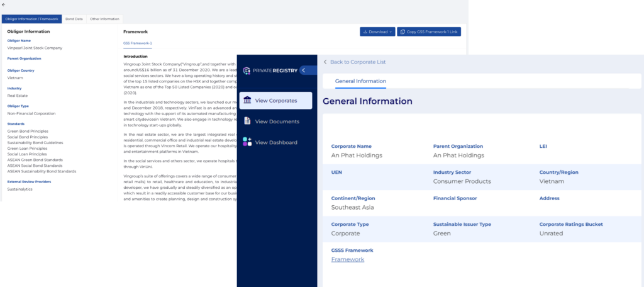Open the Bond Data tab
This screenshot has height=287, width=644.
coord(74,19)
